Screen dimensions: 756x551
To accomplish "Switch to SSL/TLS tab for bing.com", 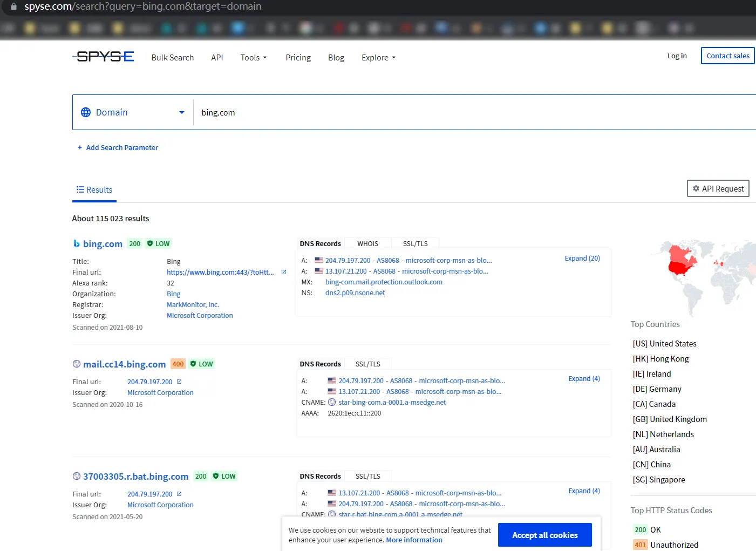I will (x=415, y=243).
